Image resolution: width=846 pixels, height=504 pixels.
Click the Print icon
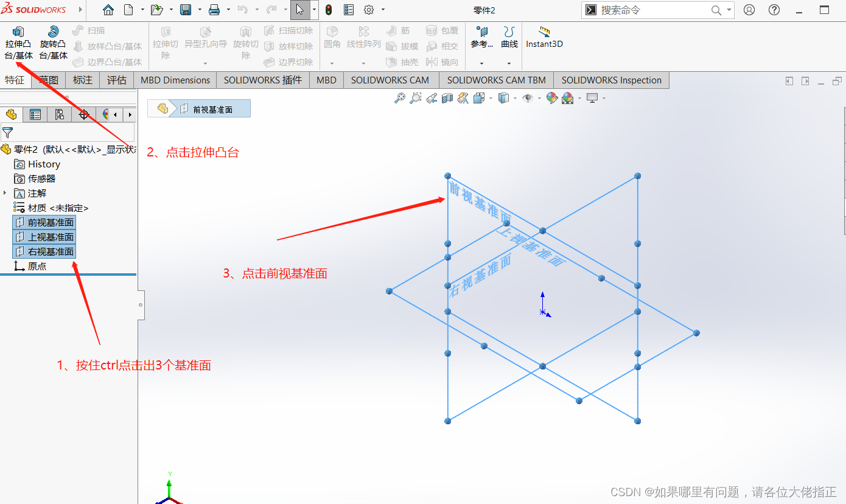pyautogui.click(x=214, y=10)
